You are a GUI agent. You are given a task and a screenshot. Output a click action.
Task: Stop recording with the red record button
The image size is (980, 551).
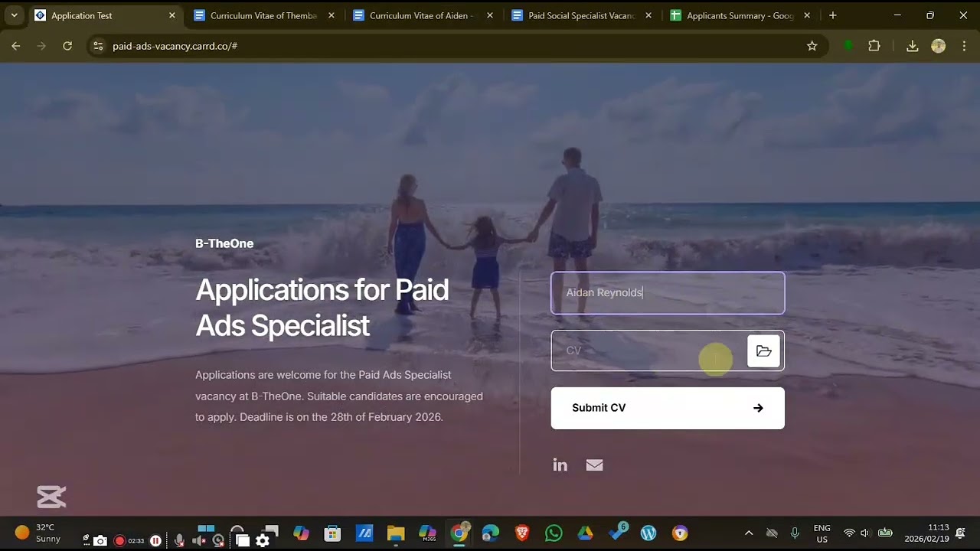(119, 541)
